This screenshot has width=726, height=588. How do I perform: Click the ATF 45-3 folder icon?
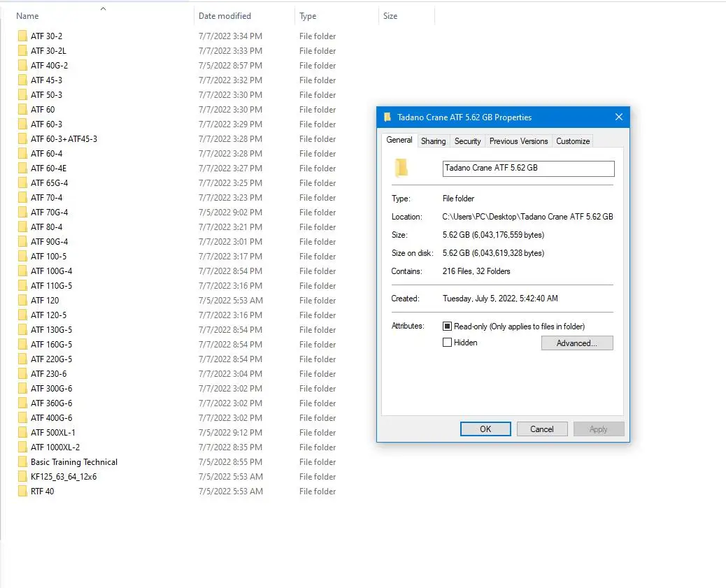point(22,80)
